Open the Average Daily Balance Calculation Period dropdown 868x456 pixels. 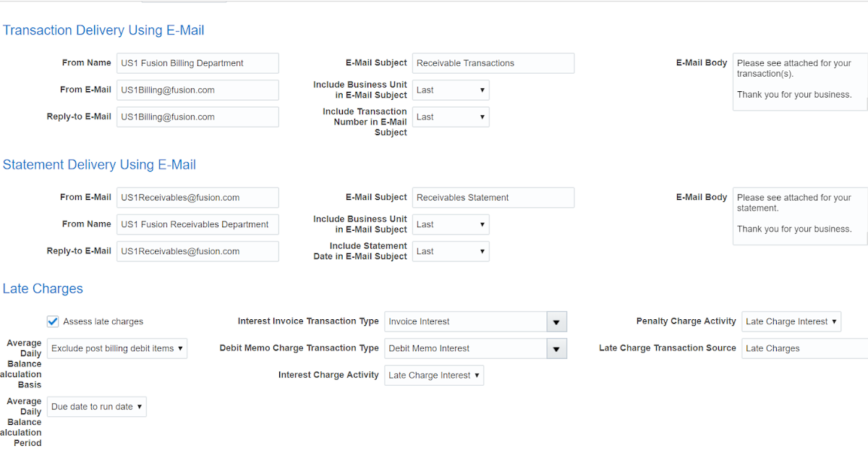pos(96,406)
